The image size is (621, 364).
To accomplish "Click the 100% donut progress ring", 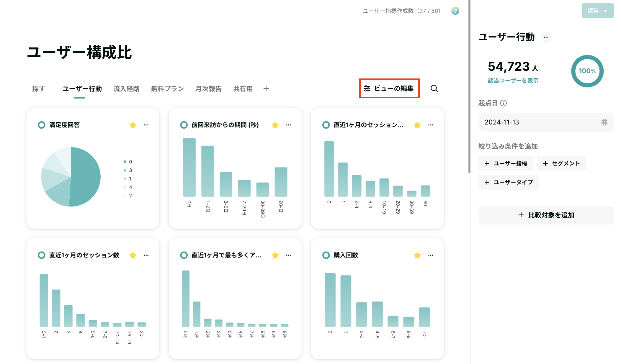I will [x=587, y=71].
